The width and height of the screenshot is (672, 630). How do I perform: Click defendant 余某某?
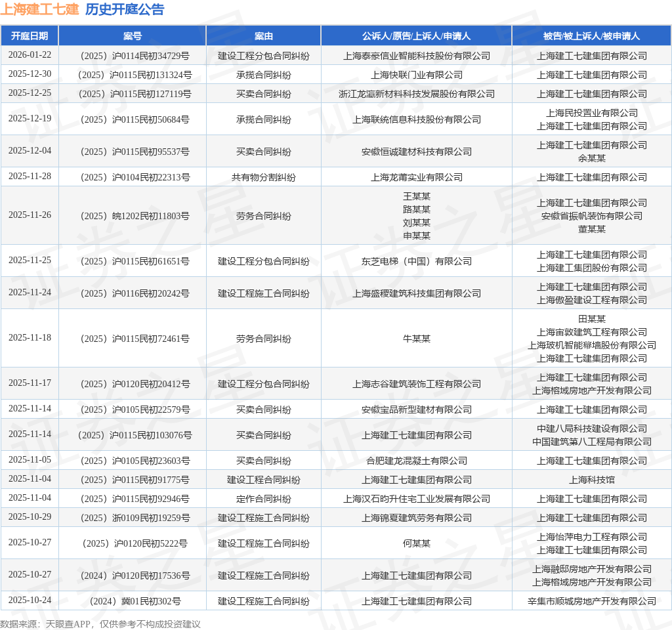click(x=592, y=158)
